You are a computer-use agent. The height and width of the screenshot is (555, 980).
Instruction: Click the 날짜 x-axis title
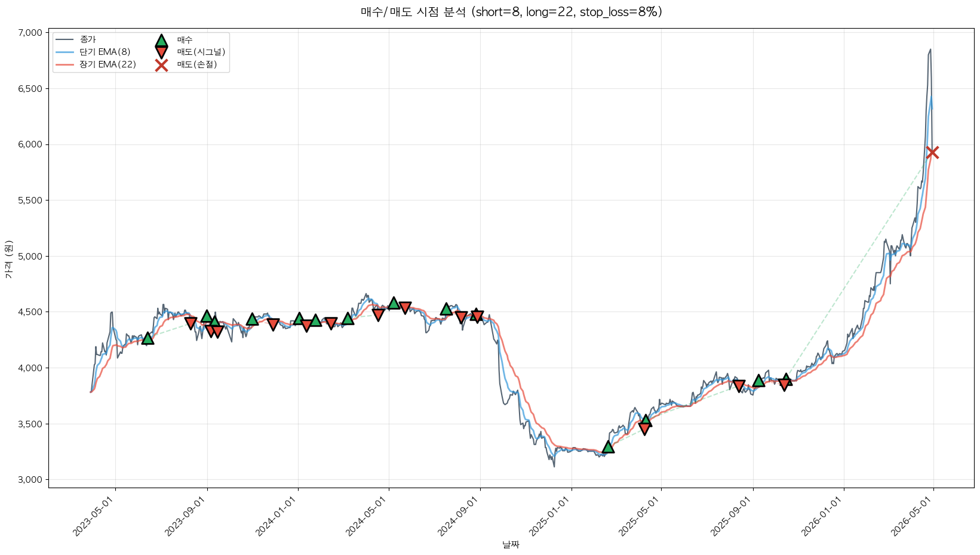coord(511,544)
